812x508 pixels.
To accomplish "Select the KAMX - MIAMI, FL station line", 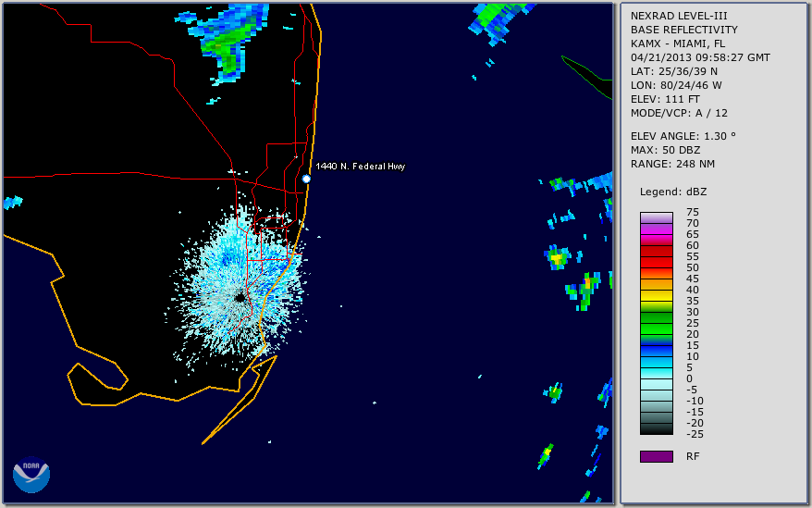I will pyautogui.click(x=677, y=43).
